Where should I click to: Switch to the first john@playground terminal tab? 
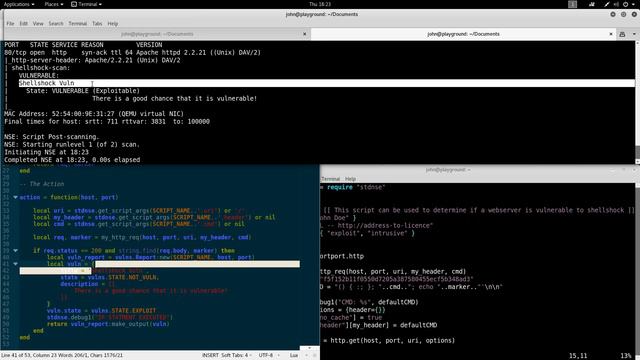click(x=157, y=34)
